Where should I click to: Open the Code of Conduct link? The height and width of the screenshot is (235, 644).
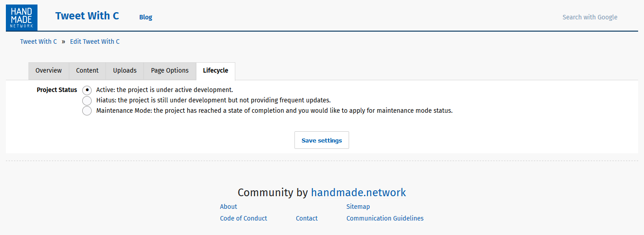click(243, 218)
